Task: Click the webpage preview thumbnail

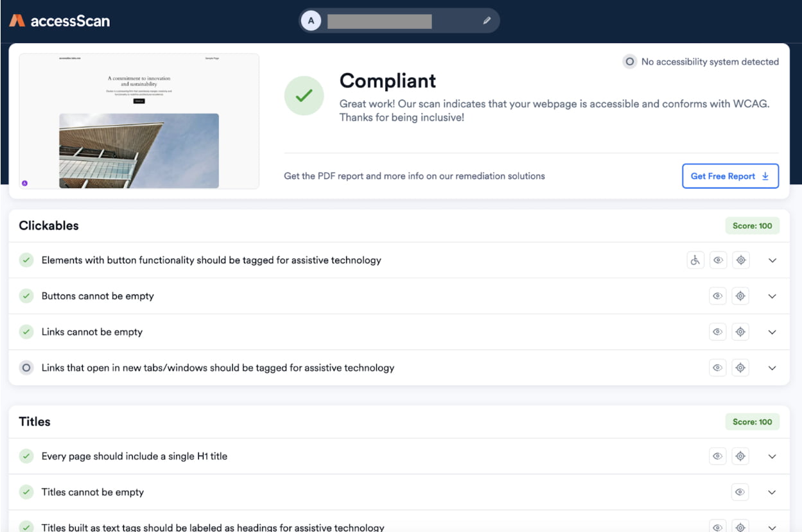Action: click(139, 121)
